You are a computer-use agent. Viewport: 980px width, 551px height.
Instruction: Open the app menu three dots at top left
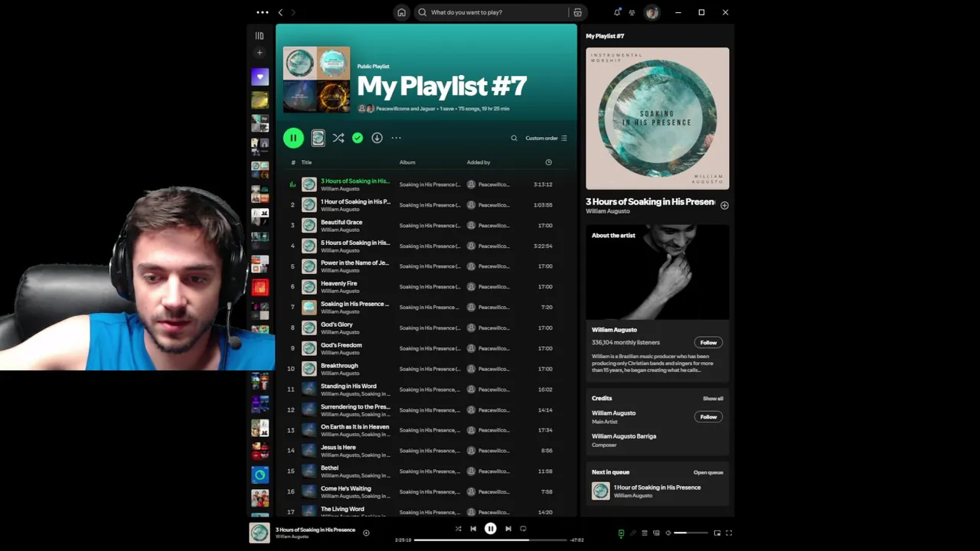tap(263, 12)
